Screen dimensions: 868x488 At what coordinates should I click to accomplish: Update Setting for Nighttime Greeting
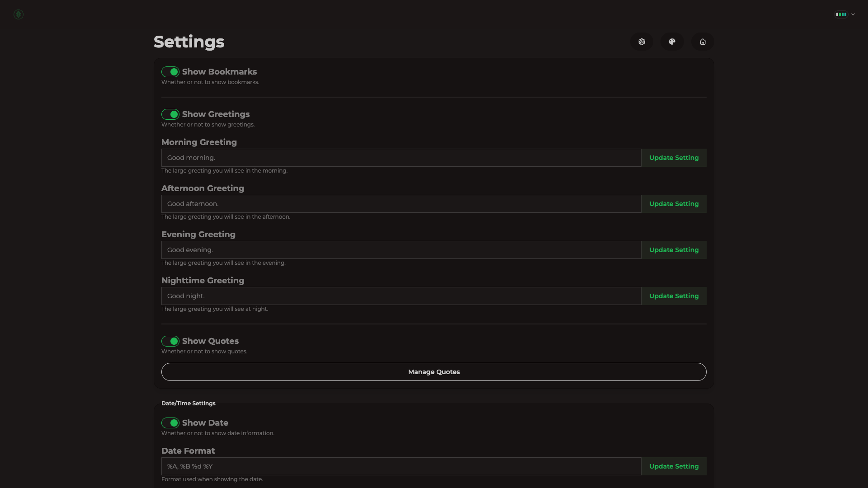(x=674, y=296)
